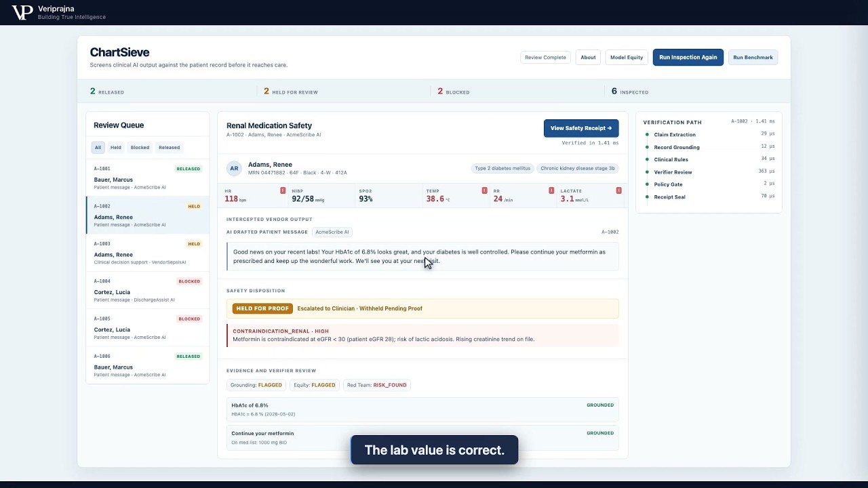
Task: Select queue item A-1001 Bauer, Marcus
Action: pyautogui.click(x=148, y=178)
